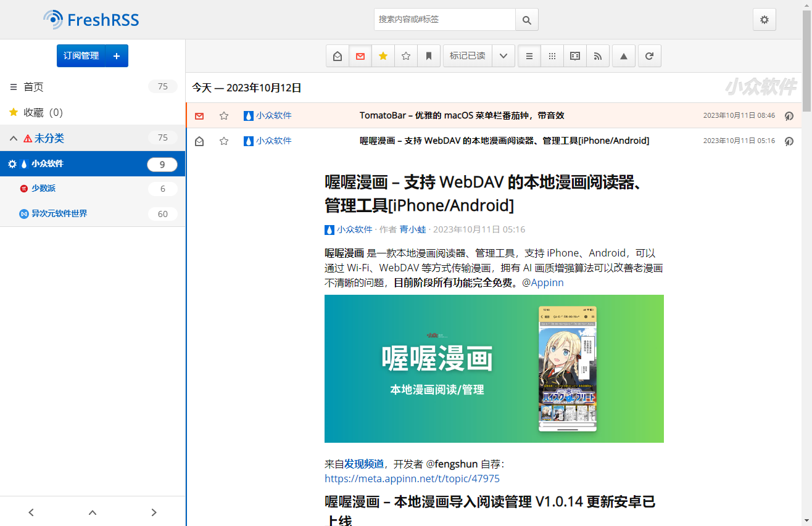The width and height of the screenshot is (812, 526).
Task: Open the large 喔喔漫画 article heading link
Action: (x=486, y=193)
